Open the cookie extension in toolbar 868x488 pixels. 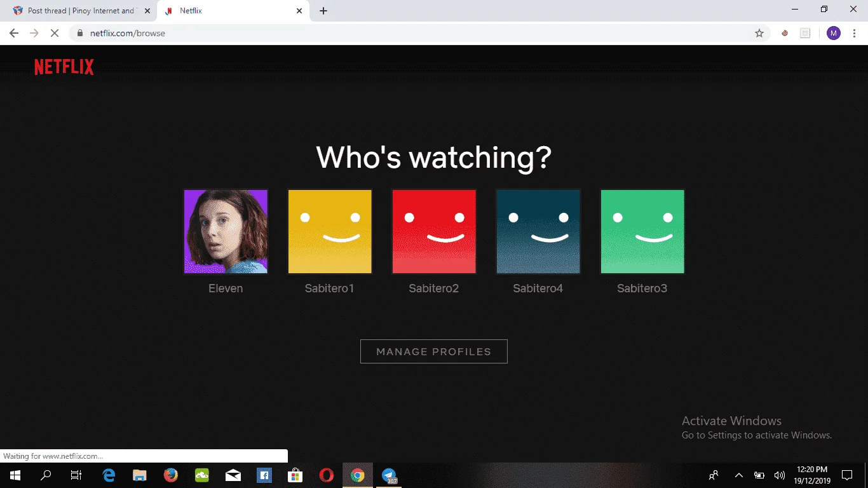coord(785,33)
